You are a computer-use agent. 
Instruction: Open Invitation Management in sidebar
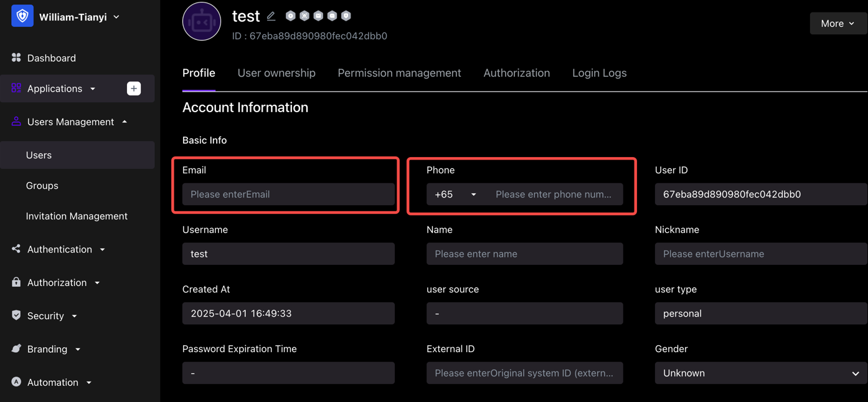pyautogui.click(x=77, y=216)
